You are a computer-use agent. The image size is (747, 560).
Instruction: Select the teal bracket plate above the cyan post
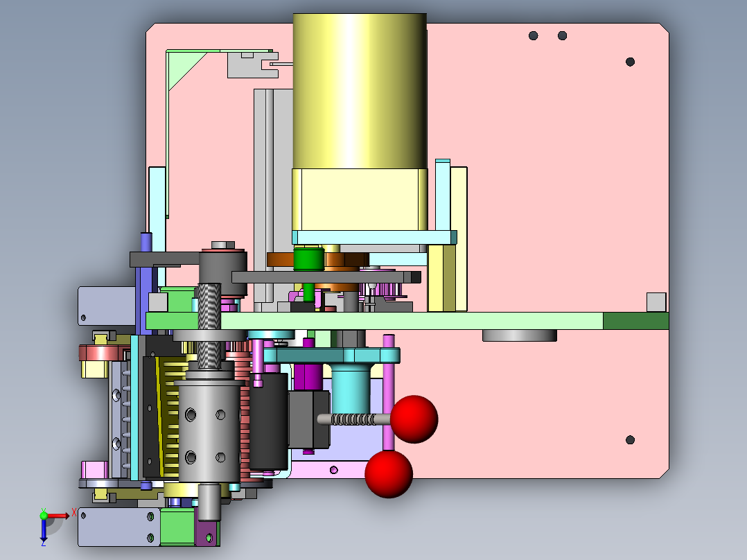pyautogui.click(x=331, y=356)
